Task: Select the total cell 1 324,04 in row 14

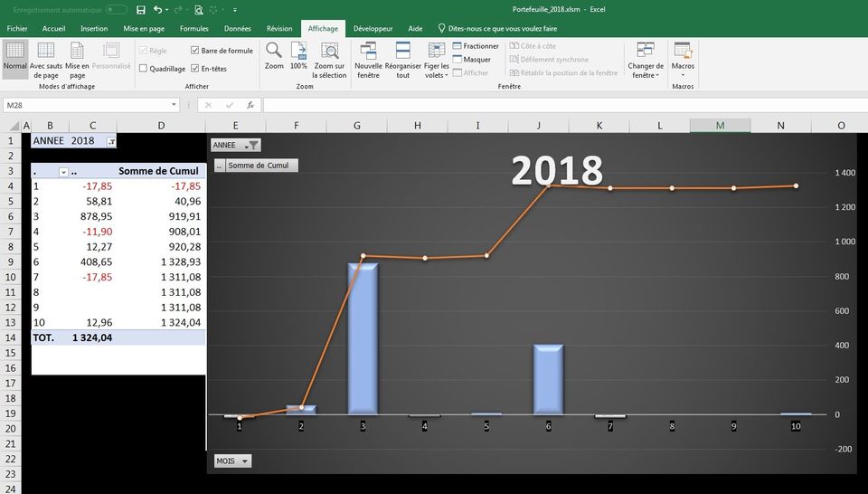Action: pos(92,337)
